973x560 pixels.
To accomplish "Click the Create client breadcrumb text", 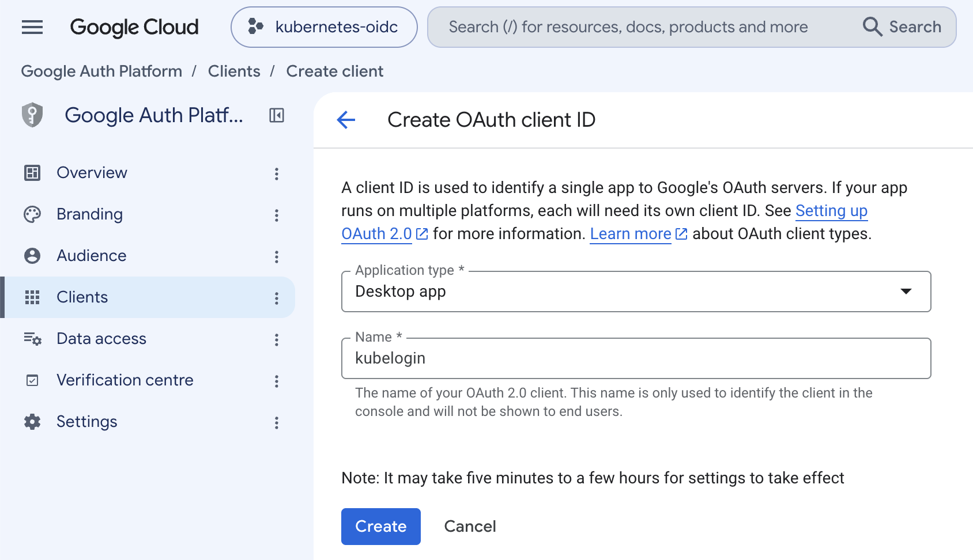I will click(335, 71).
